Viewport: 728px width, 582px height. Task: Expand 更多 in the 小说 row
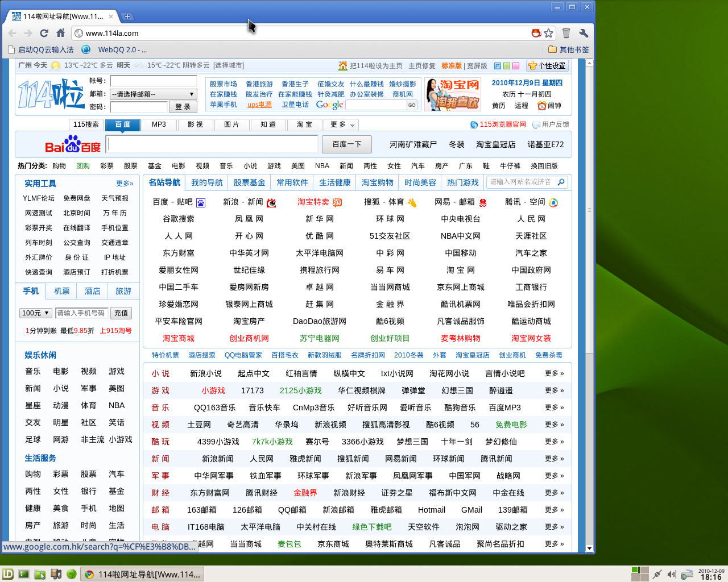pyautogui.click(x=554, y=373)
